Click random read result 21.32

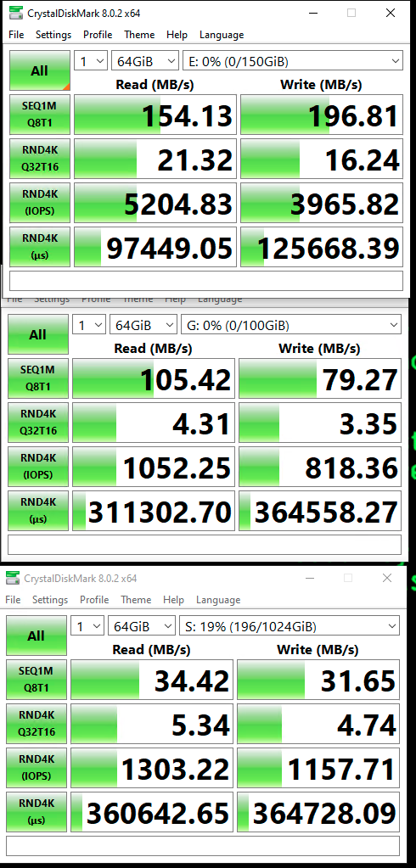(155, 159)
